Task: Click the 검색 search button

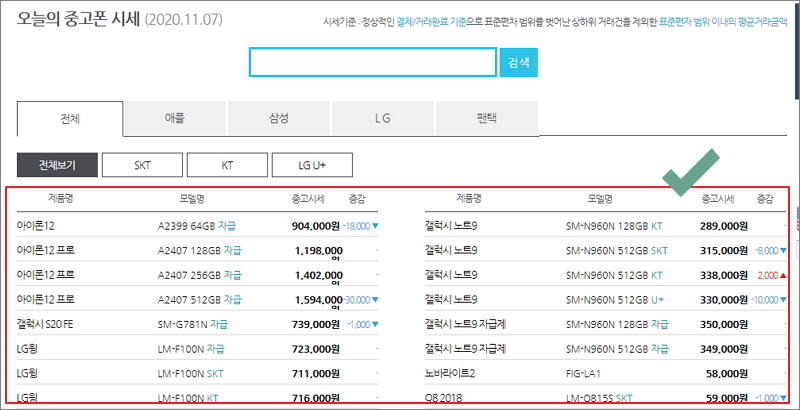Action: pos(518,62)
